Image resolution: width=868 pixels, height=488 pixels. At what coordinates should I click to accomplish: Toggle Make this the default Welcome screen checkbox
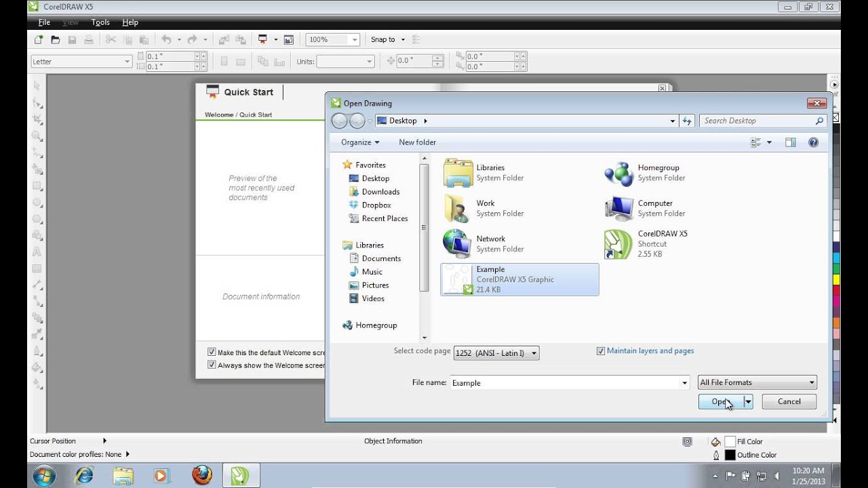212,352
